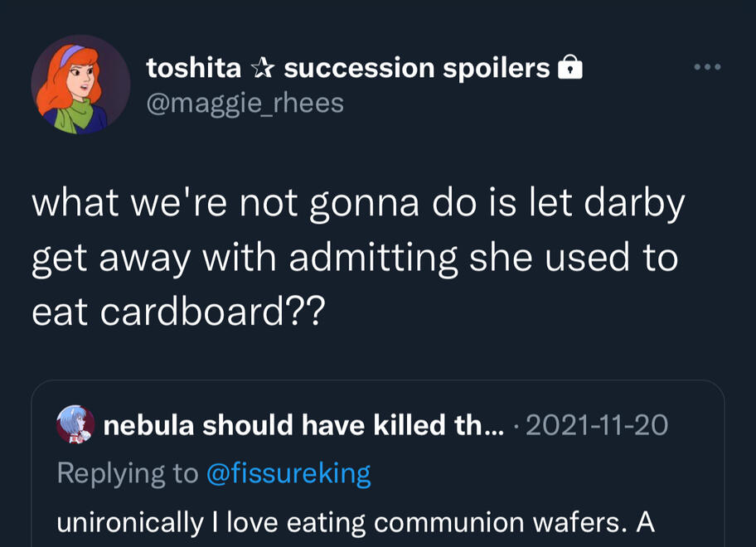The image size is (756, 547).
Task: Click the 2021-11-20 quoted tweet date
Action: [597, 425]
